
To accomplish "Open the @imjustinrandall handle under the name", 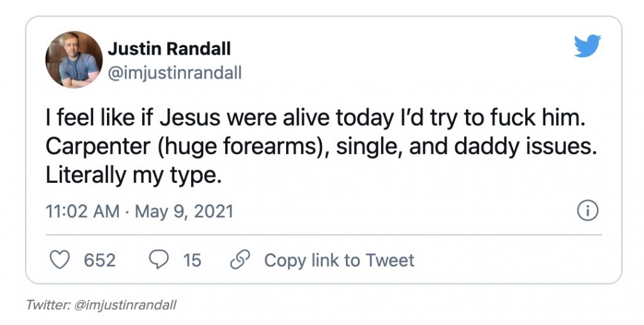I will 175,73.
